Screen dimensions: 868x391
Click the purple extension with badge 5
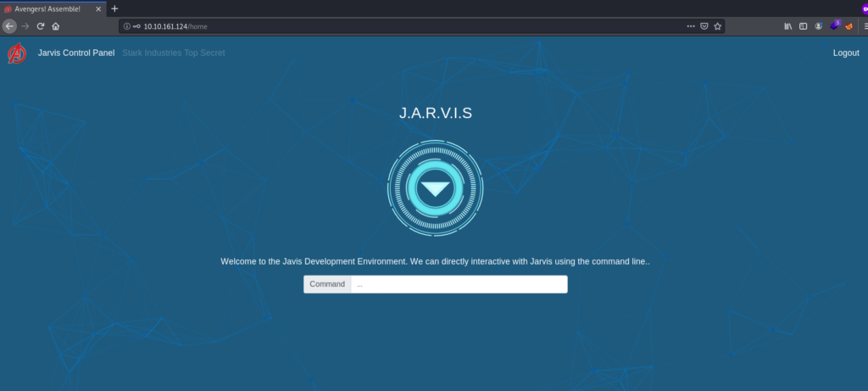tap(834, 26)
